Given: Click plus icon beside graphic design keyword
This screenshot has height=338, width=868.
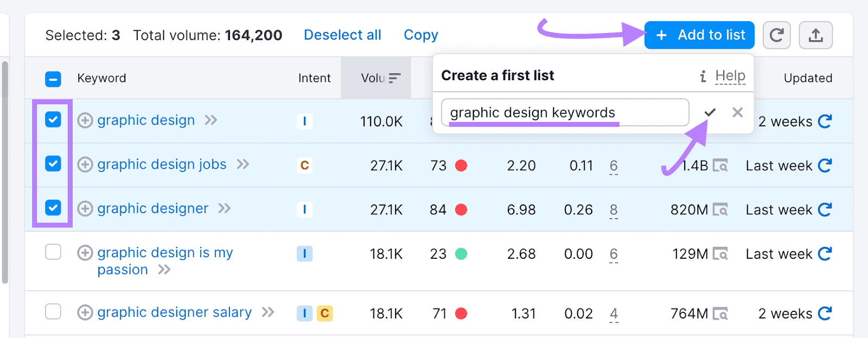Looking at the screenshot, I should click(85, 120).
